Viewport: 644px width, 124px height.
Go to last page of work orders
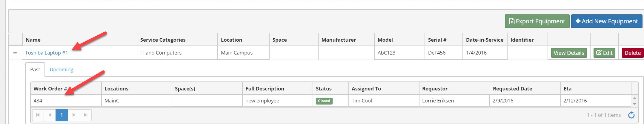86,115
